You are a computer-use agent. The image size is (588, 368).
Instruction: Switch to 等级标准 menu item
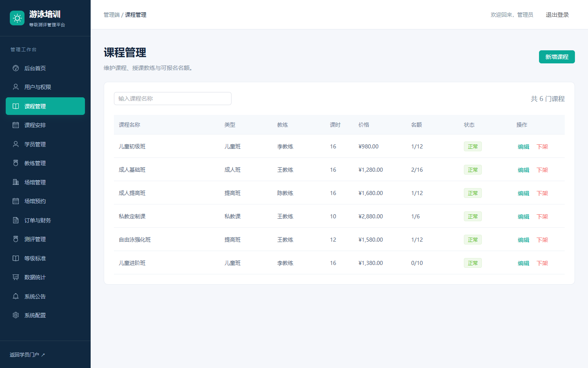click(45, 258)
